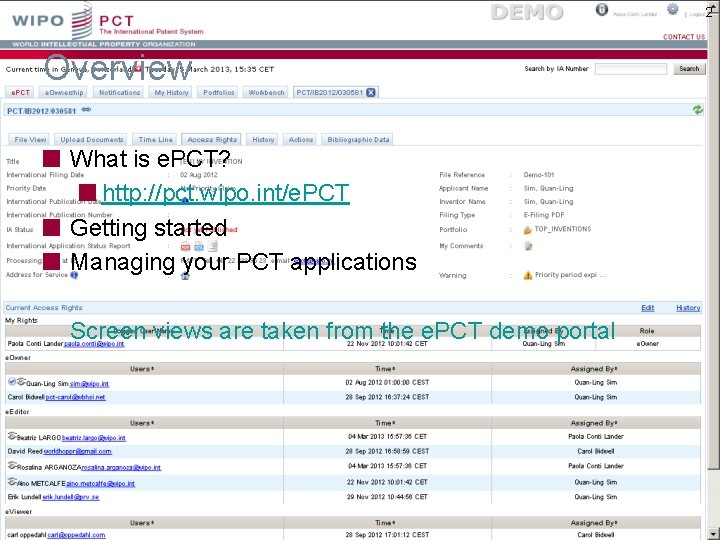720x540 pixels.
Task: Go to the My History tab
Action: [x=171, y=92]
